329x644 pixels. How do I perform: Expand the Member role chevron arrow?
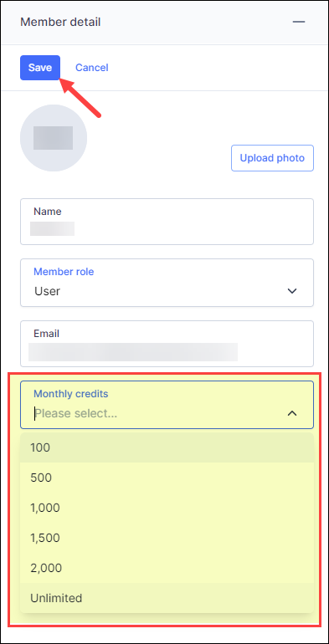point(292,291)
